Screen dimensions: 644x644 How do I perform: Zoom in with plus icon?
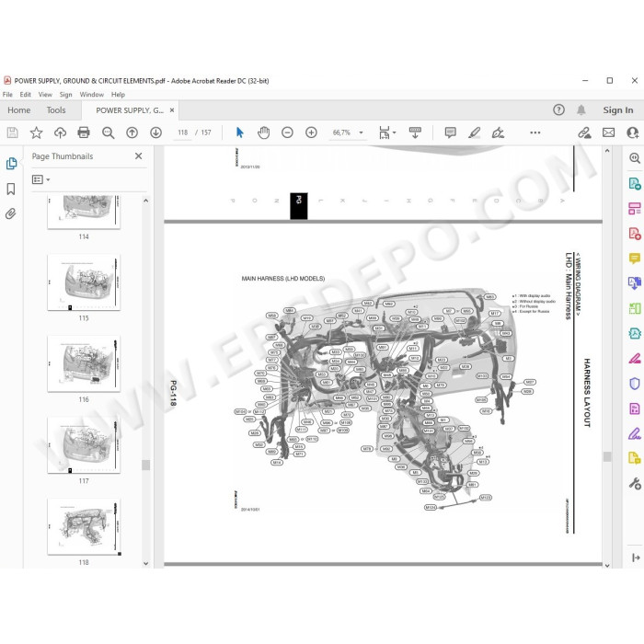point(311,132)
